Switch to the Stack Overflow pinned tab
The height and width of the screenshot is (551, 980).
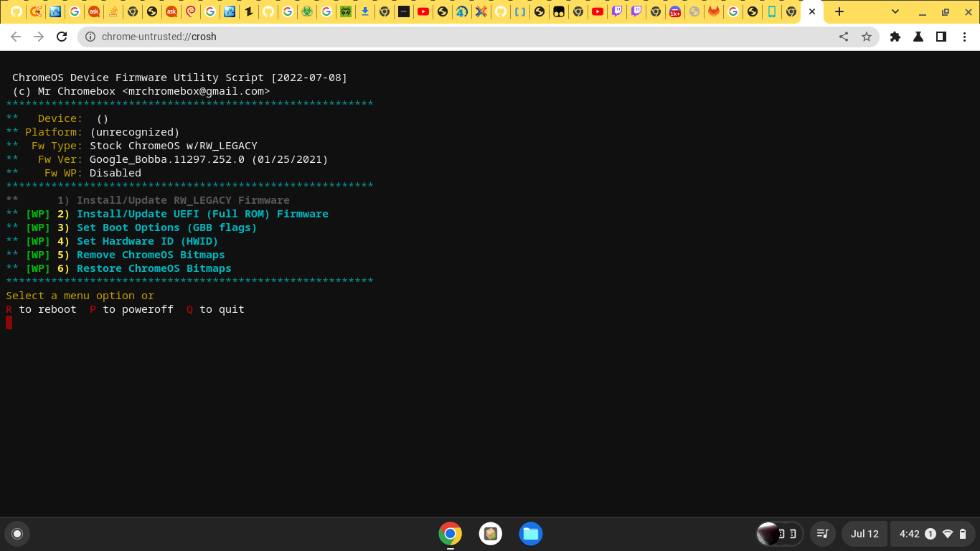click(113, 11)
